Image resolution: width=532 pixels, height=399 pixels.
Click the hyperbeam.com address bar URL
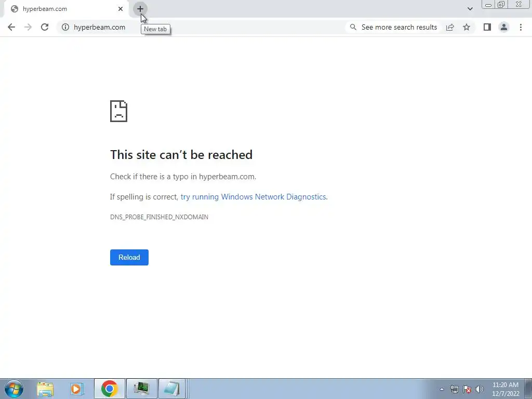(x=99, y=27)
